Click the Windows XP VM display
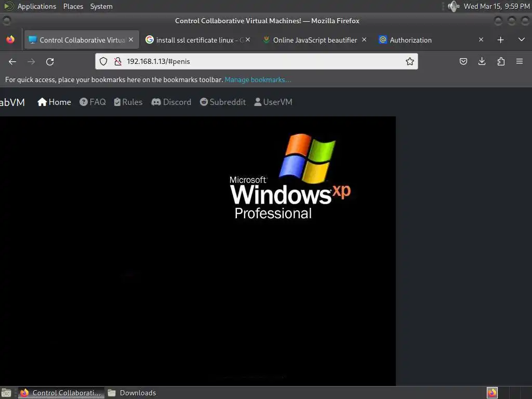The width and height of the screenshot is (532, 399). [198, 251]
